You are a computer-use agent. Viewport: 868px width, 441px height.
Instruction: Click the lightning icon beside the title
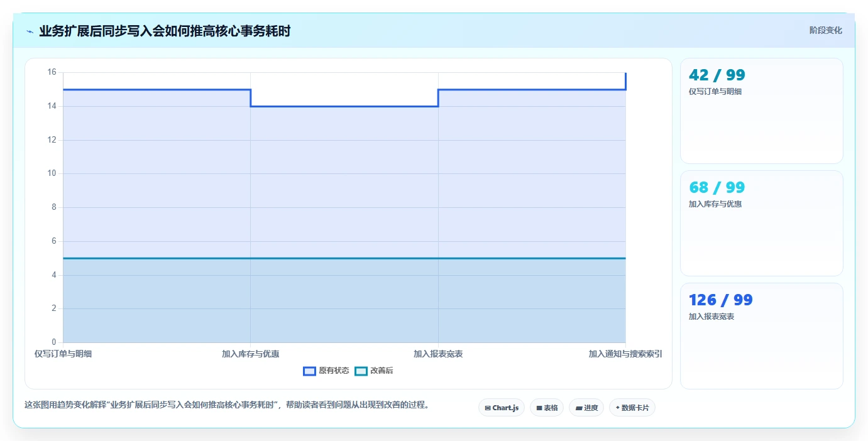30,31
